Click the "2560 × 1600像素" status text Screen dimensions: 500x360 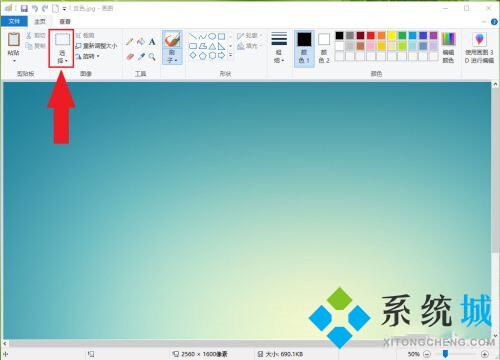click(x=204, y=354)
